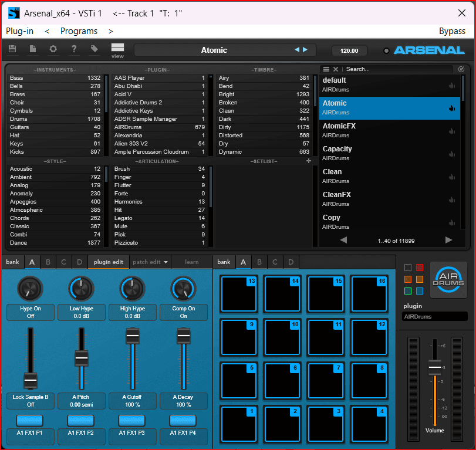
Task: Switch to the plugin edit tab
Action: point(109,262)
